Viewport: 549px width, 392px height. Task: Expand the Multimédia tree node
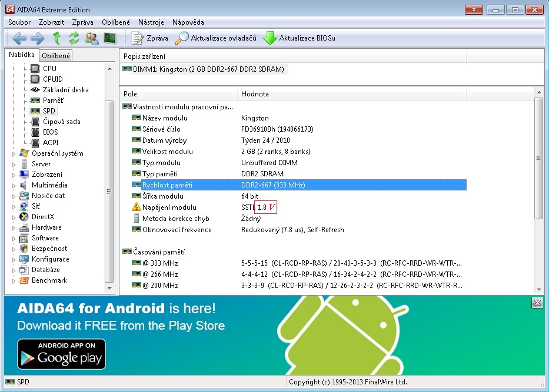pos(14,186)
